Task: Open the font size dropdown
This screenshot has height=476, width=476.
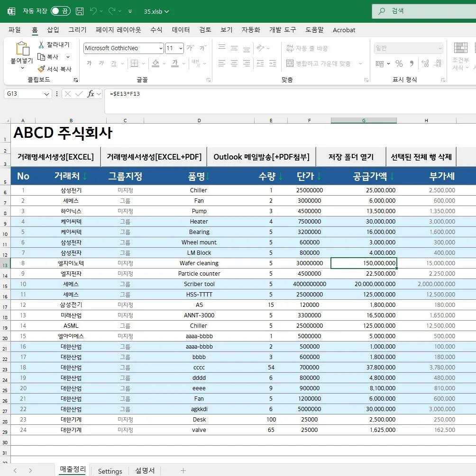Action: click(x=181, y=48)
